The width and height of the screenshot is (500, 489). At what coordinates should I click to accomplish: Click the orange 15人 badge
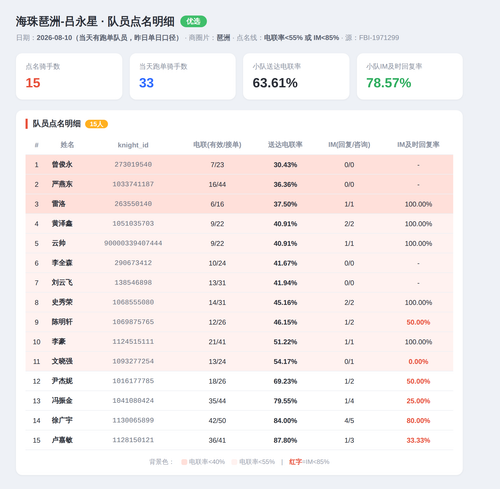(96, 124)
